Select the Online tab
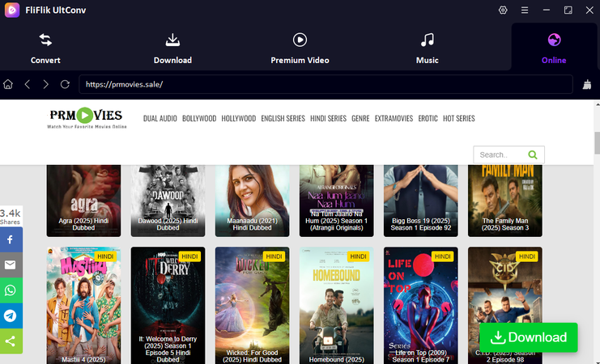The width and height of the screenshot is (600, 364). 554,49
